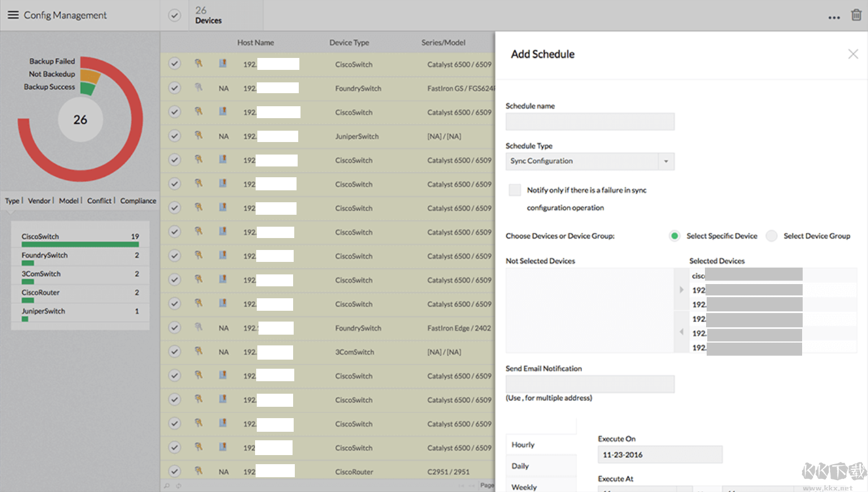This screenshot has width=868, height=492.
Task: Open the Schedule Type dropdown
Action: 665,161
